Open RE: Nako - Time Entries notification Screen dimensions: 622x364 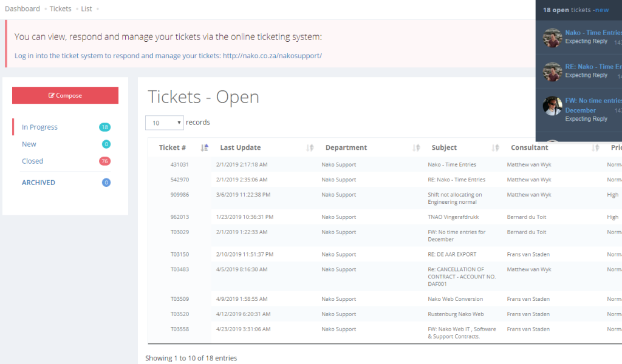593,67
